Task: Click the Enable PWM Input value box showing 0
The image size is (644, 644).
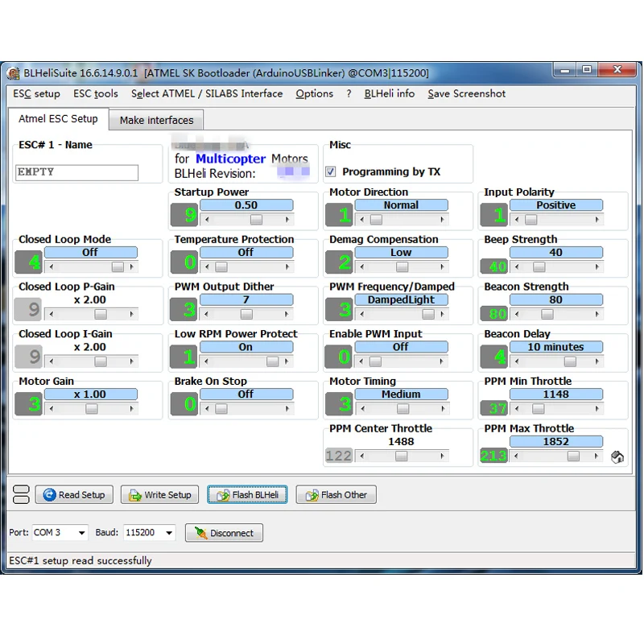Action: (339, 357)
